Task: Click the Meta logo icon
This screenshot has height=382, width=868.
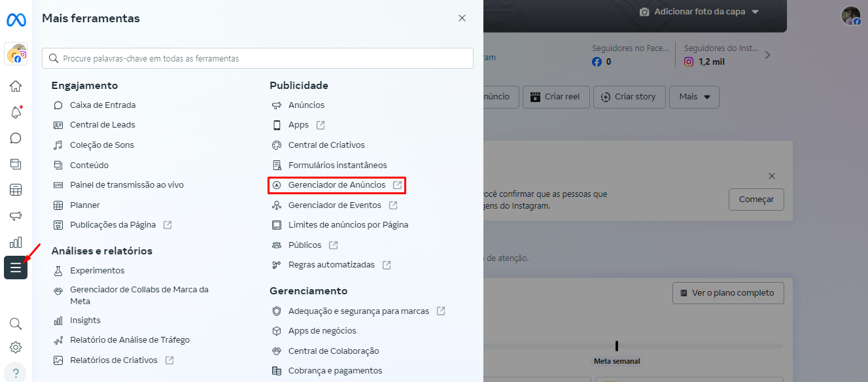Action: pyautogui.click(x=16, y=20)
